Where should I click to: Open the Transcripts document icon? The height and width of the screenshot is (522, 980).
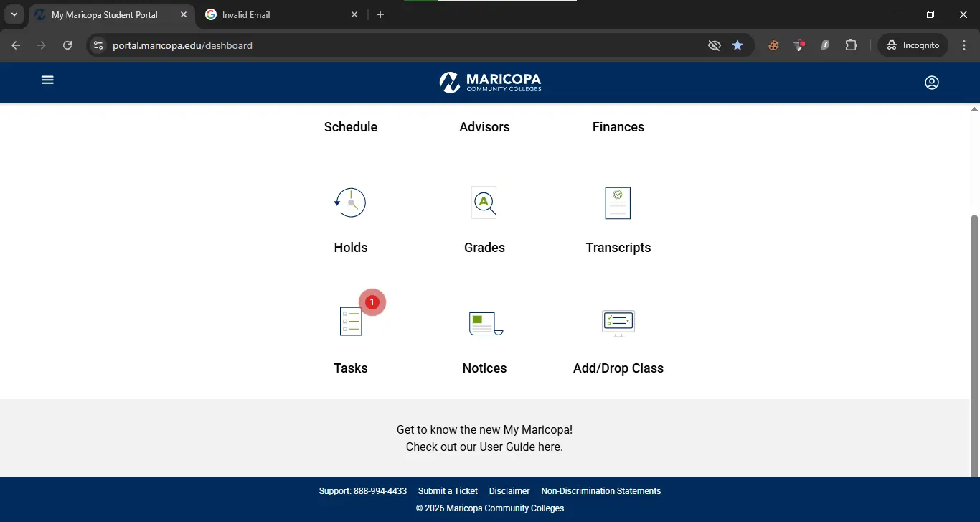[x=618, y=203]
